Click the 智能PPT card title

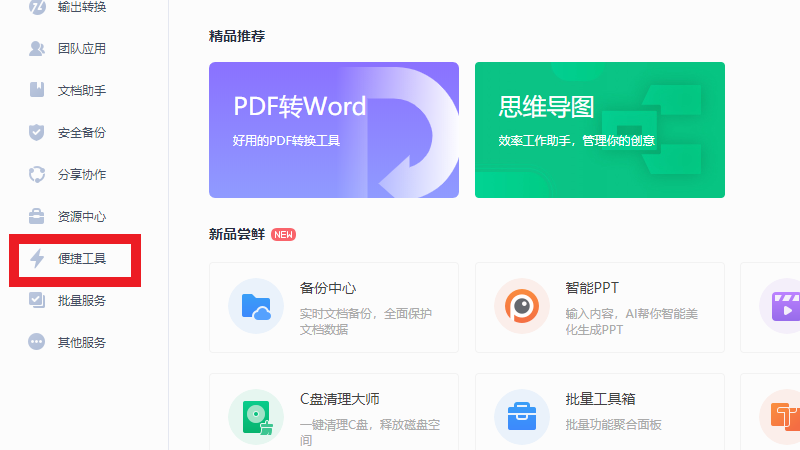pyautogui.click(x=592, y=288)
